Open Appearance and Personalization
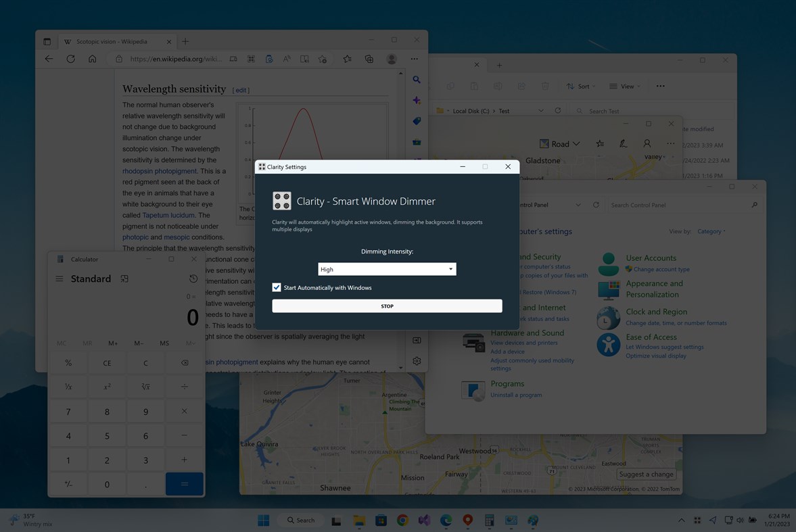The image size is (796, 532). 655,289
